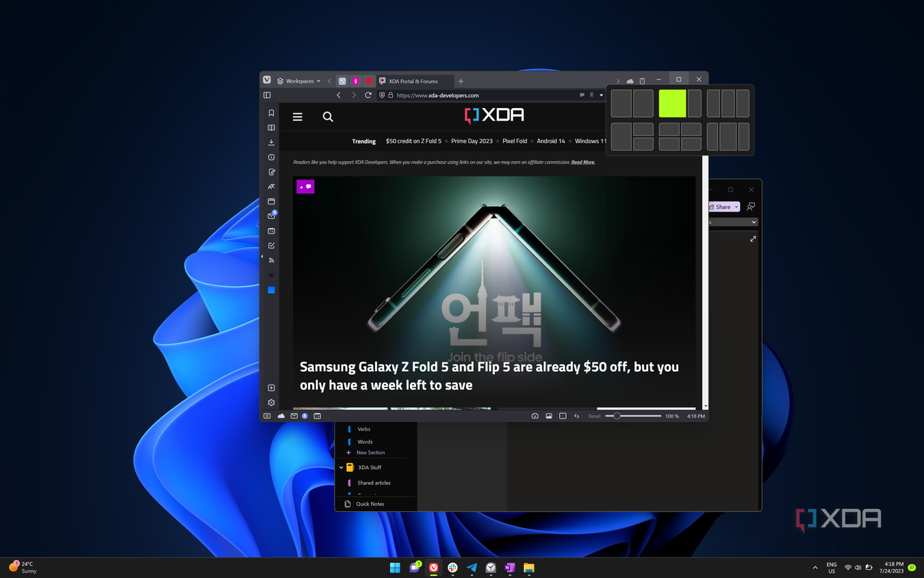This screenshot has height=578, width=924.
Task: Open the Bookmarks panel in Vivaldi sidebar
Action: [x=271, y=113]
